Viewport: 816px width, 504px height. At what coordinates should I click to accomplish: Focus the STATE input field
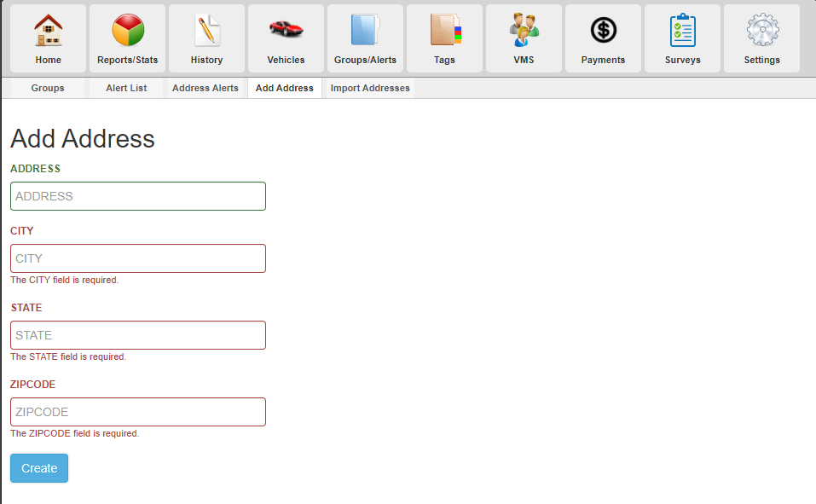(138, 335)
